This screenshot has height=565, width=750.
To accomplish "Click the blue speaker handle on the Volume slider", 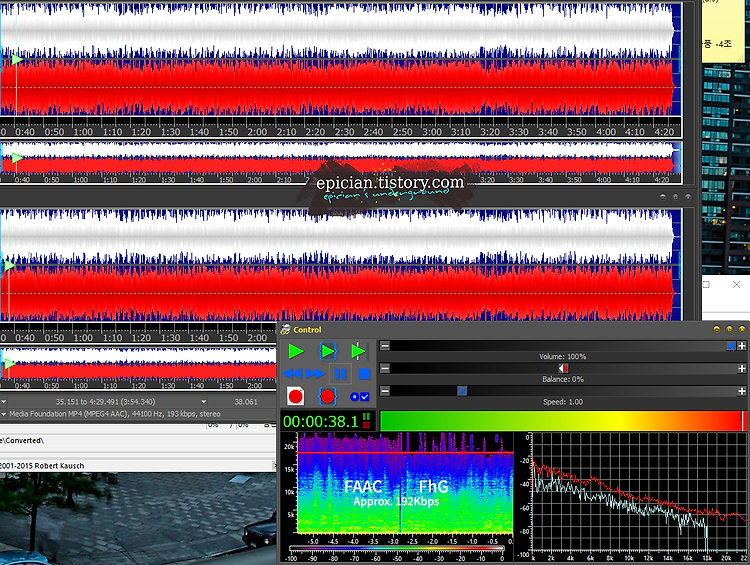I will (731, 345).
